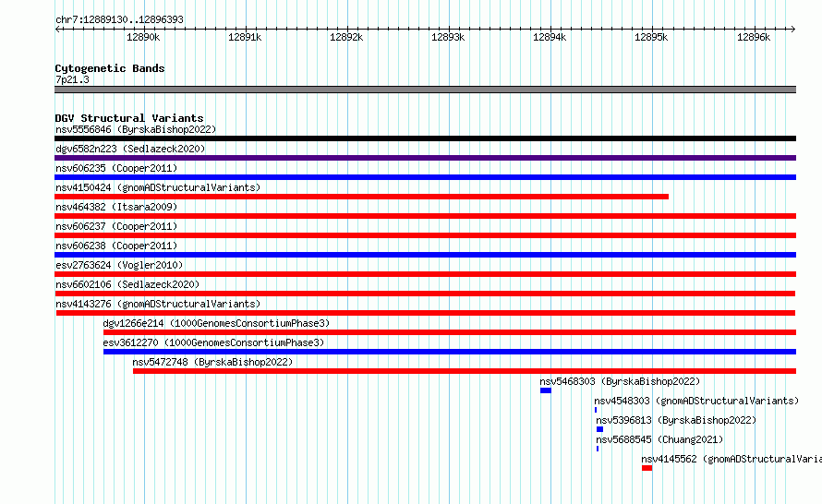The width and height of the screenshot is (822, 504).
Task: Select the blue nsv606235 variant bar
Action: click(x=425, y=177)
